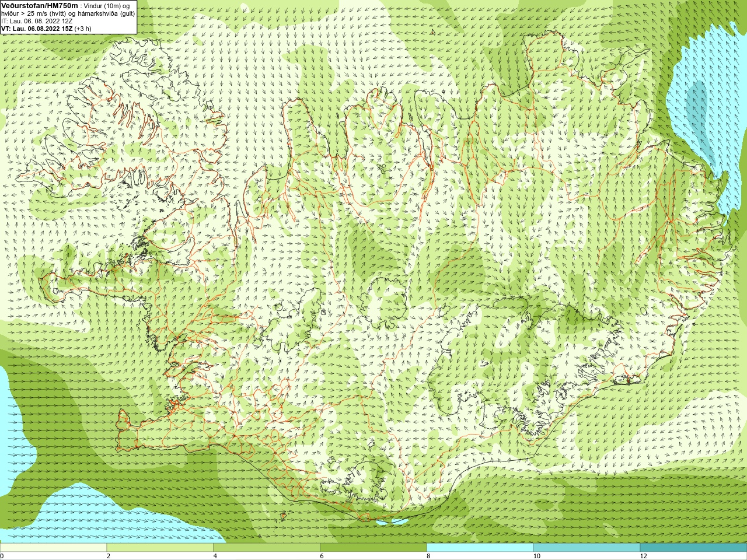Click the pale yellow 0–2 m/s legend swatch
747x560 pixels.
(53, 548)
